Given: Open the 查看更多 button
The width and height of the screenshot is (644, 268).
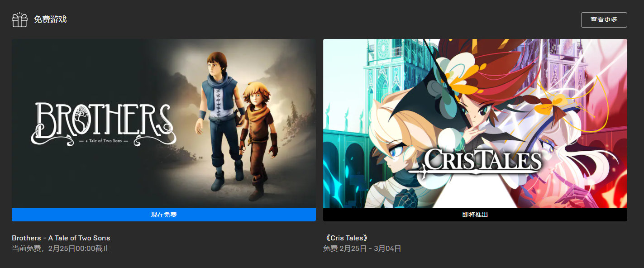Looking at the screenshot, I should (604, 20).
